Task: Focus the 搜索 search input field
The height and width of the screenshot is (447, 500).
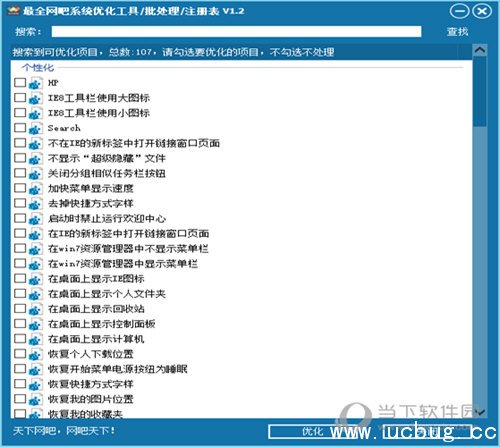Action: click(236, 32)
